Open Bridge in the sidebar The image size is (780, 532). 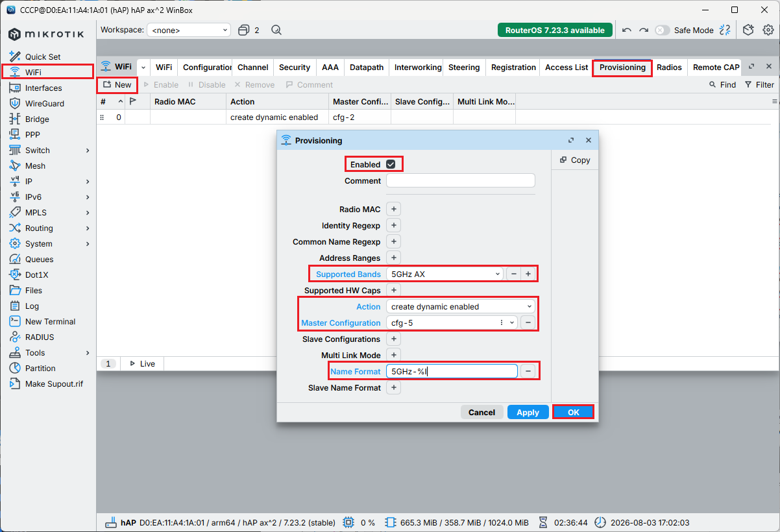[x=37, y=119]
